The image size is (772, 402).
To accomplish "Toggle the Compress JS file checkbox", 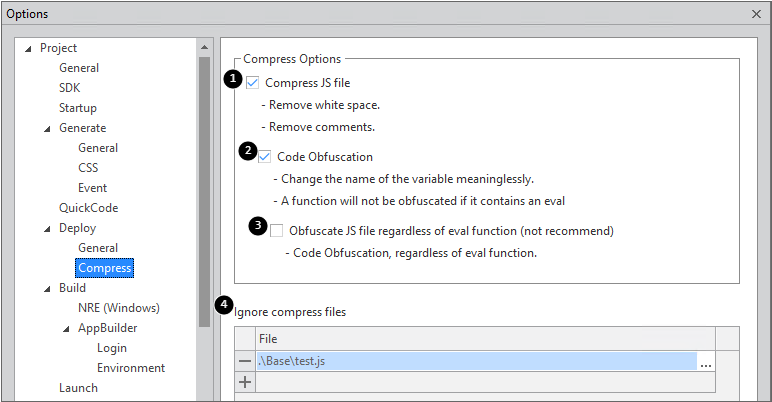I will (x=252, y=82).
